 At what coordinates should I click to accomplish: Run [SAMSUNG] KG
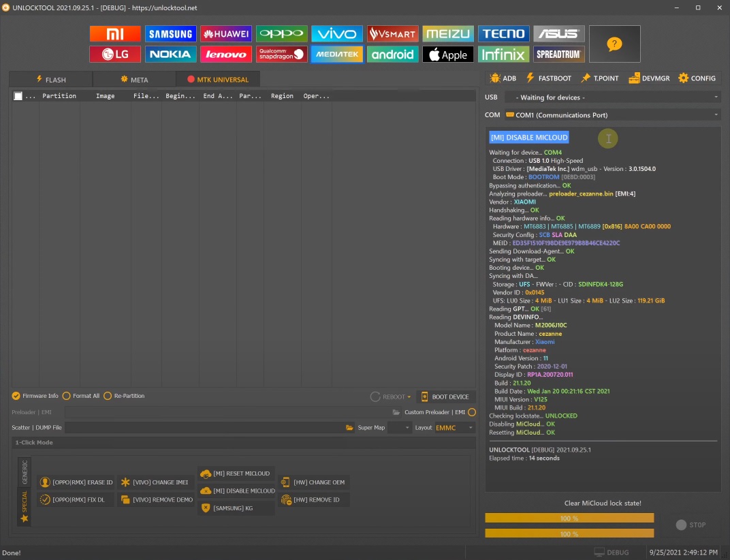click(x=236, y=508)
